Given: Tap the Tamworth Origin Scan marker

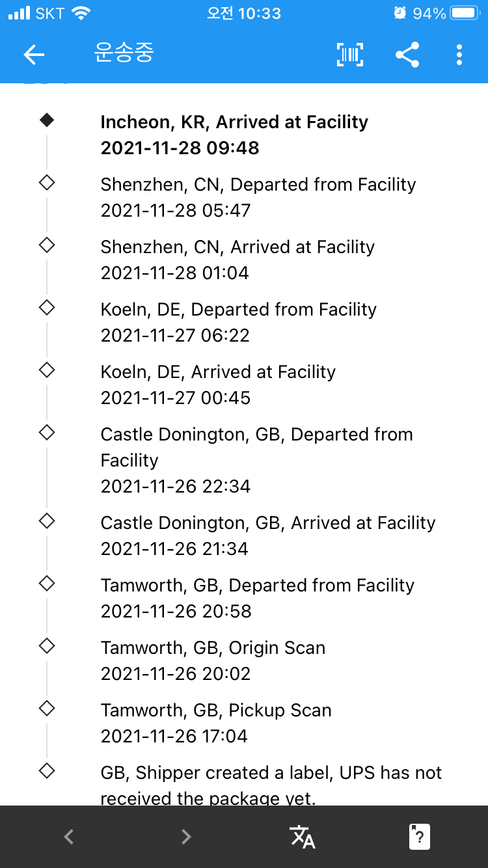Looking at the screenshot, I should [x=47, y=646].
